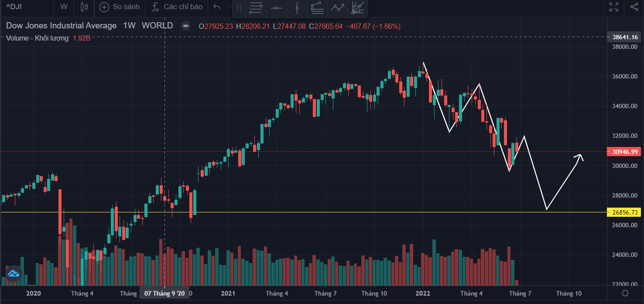Select the regression trend drawing tool
644x304 pixels.
[317, 7]
